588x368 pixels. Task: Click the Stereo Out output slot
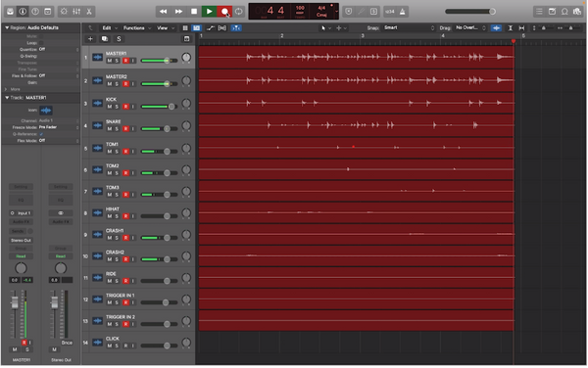21,241
